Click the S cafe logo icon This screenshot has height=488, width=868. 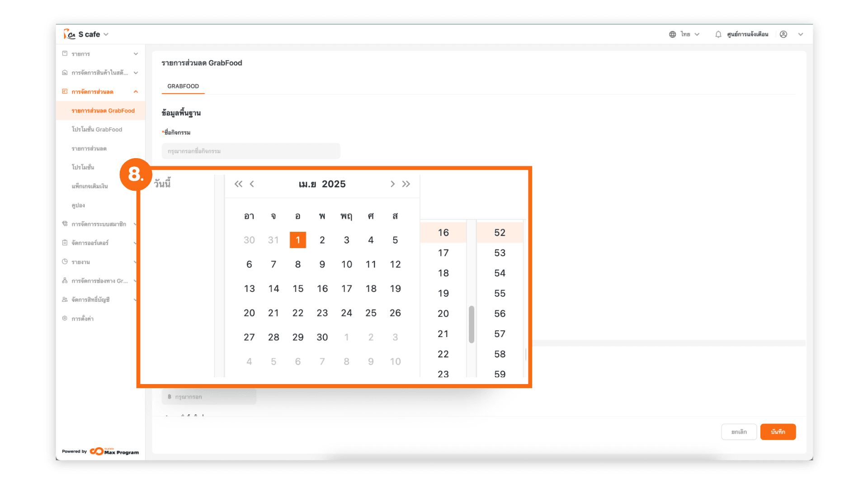pos(69,34)
